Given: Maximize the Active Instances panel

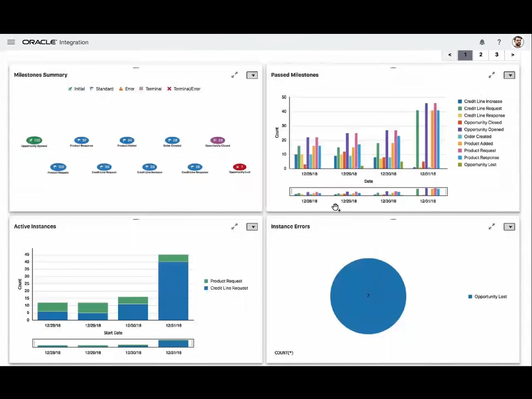Looking at the screenshot, I should tap(234, 227).
